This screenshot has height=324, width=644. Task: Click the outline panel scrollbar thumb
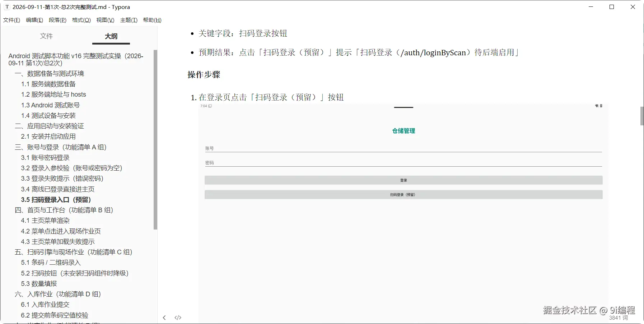(155, 139)
